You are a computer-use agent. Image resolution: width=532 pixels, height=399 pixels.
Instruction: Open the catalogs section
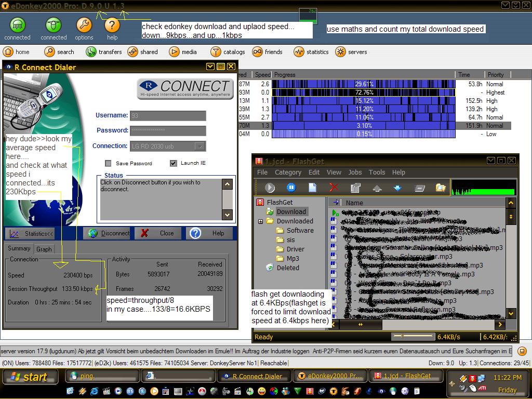pyautogui.click(x=228, y=52)
